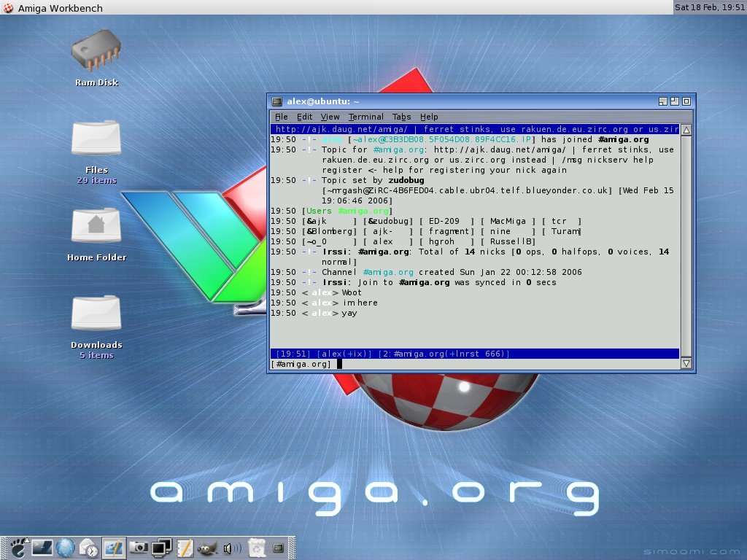Click the right handle of the bottom panel

point(292,548)
